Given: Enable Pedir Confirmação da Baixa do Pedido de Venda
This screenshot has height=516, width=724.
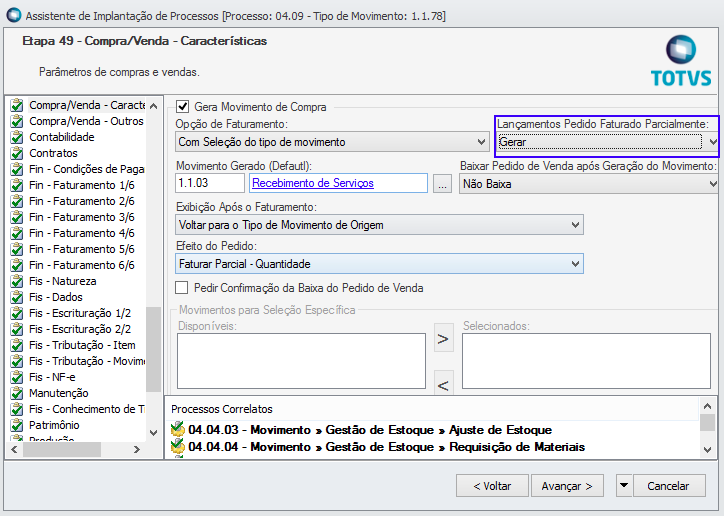Looking at the screenshot, I should (181, 288).
